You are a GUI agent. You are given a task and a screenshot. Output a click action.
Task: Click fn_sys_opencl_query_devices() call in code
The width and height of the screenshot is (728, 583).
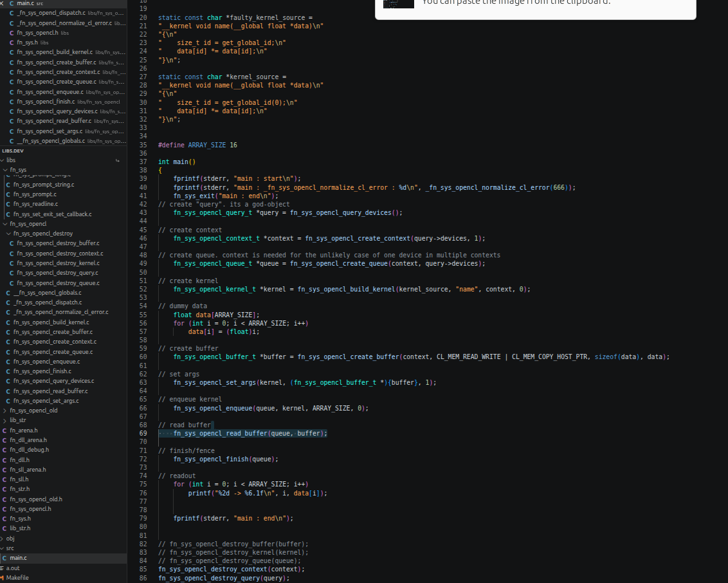tap(346, 213)
